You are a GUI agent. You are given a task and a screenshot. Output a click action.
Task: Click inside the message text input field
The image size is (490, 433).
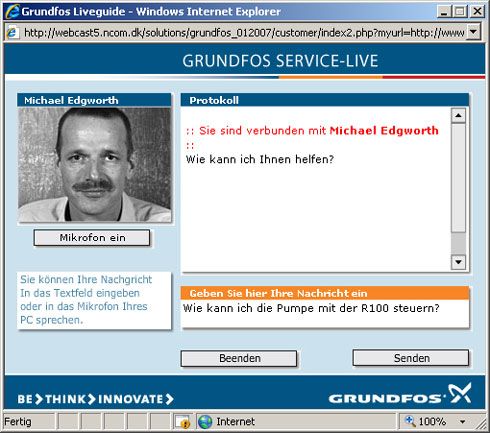[325, 313]
